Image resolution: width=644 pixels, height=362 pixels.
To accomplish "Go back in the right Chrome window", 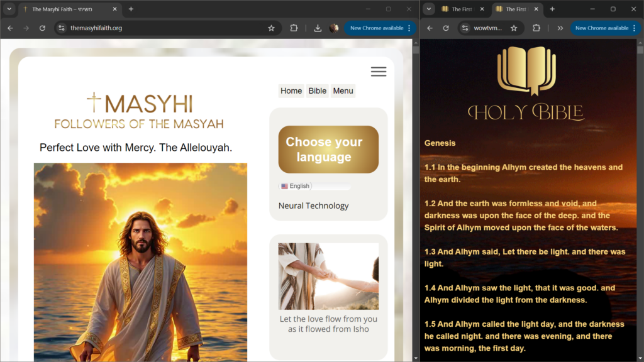I will point(430,28).
